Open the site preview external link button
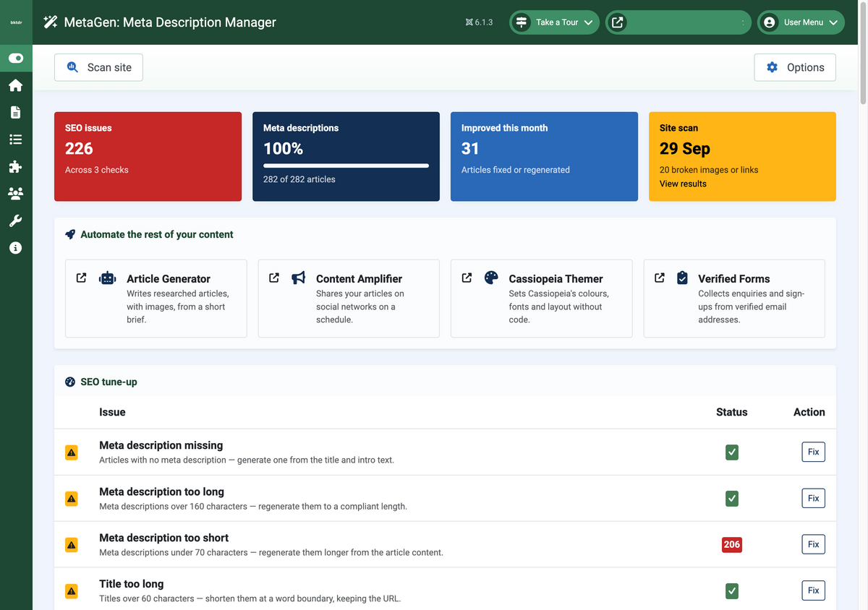The height and width of the screenshot is (610, 868). 678,22
